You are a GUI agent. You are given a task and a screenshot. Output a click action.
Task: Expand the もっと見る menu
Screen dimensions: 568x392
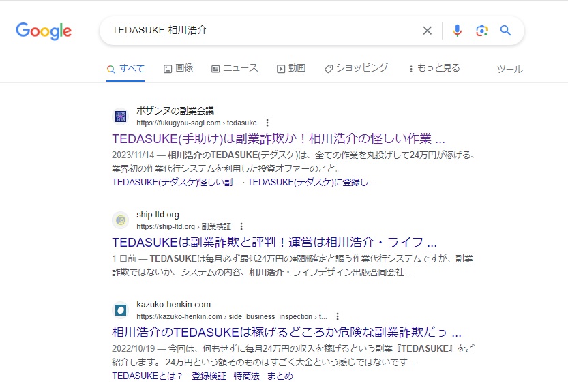point(434,68)
